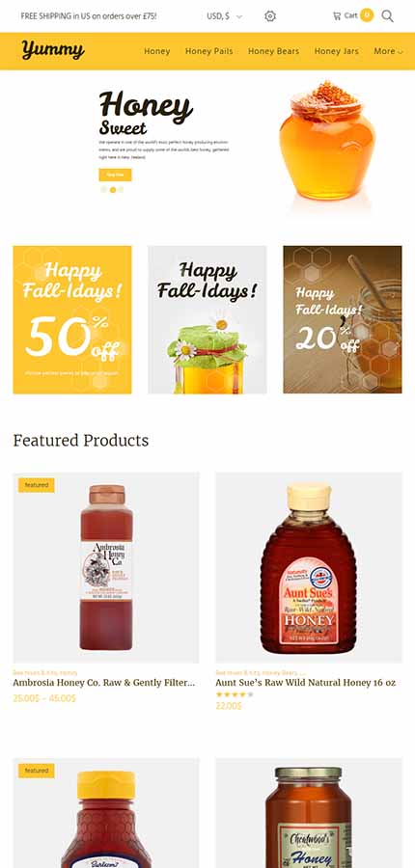The width and height of the screenshot is (415, 868).
Task: Click the Aunt Sue's Honey product image
Action: (x=309, y=567)
